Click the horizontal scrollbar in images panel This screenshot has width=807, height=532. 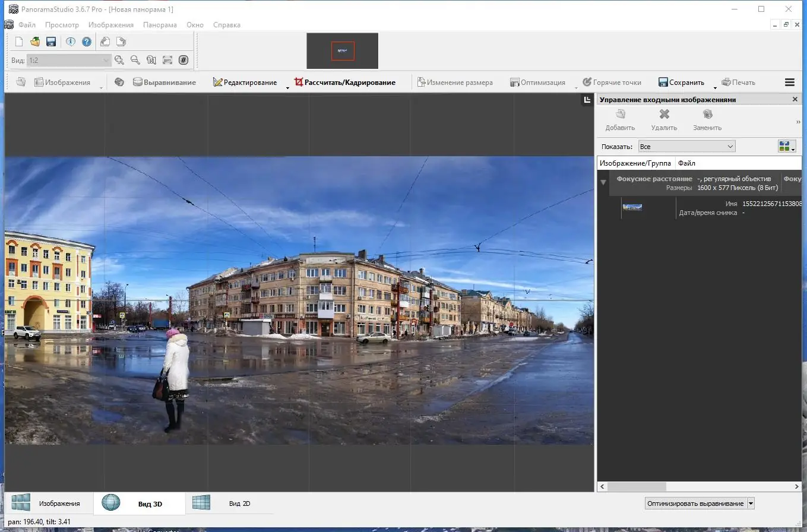(637, 486)
